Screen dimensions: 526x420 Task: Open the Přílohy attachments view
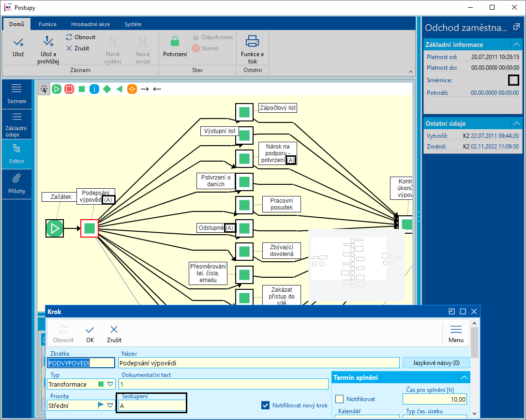click(16, 184)
